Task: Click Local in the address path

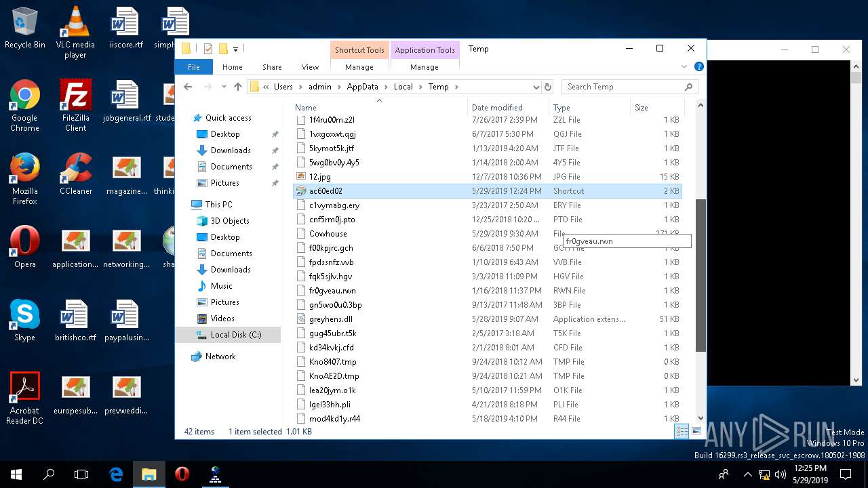Action: (x=403, y=87)
